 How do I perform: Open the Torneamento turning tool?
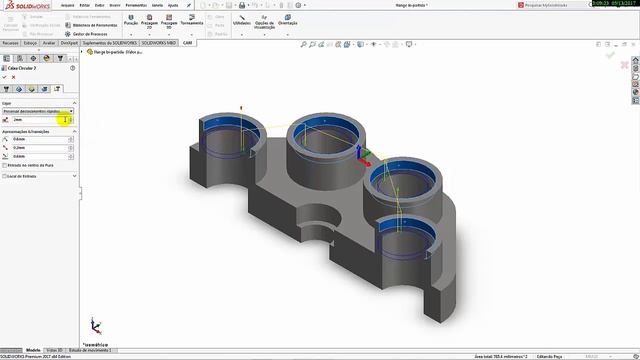[x=192, y=20]
